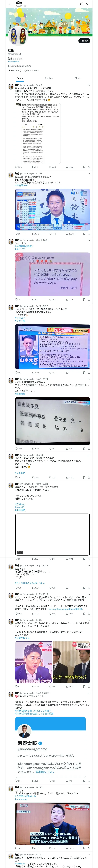Go back using the top arrow
This screenshot has height=868, width=98.
tap(9, 4)
